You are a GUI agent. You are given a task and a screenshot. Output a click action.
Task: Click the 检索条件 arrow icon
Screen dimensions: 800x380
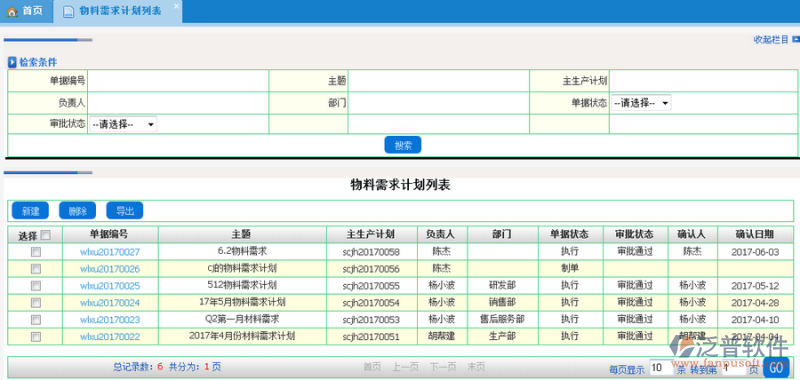12,63
